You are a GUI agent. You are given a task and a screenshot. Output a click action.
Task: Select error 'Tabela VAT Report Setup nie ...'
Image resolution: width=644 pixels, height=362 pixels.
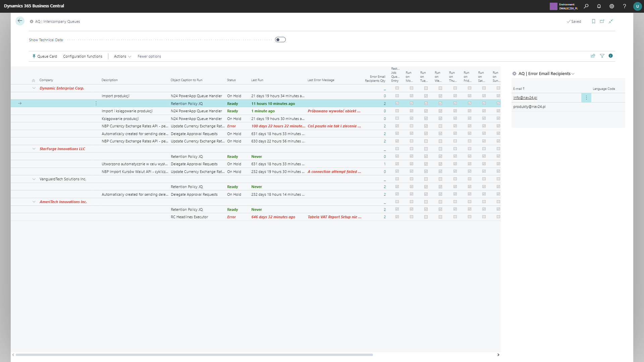coord(334,217)
